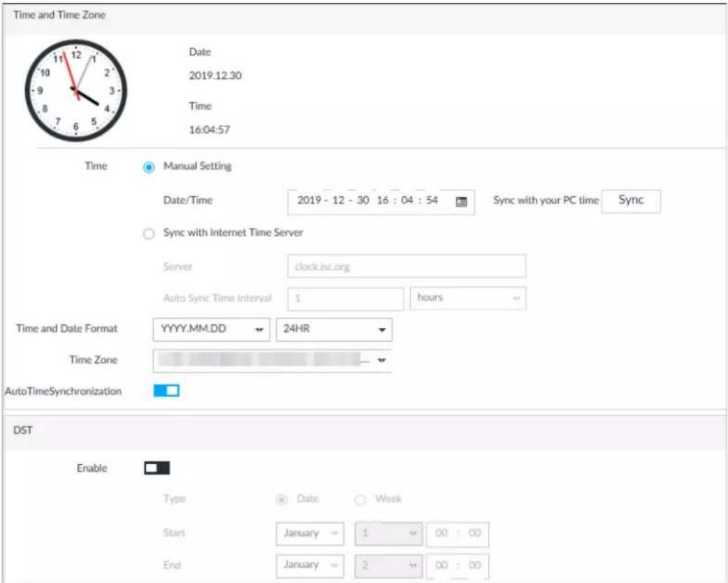Click the Auto Sync Time Interval label
The width and height of the screenshot is (728, 583).
coord(217,298)
